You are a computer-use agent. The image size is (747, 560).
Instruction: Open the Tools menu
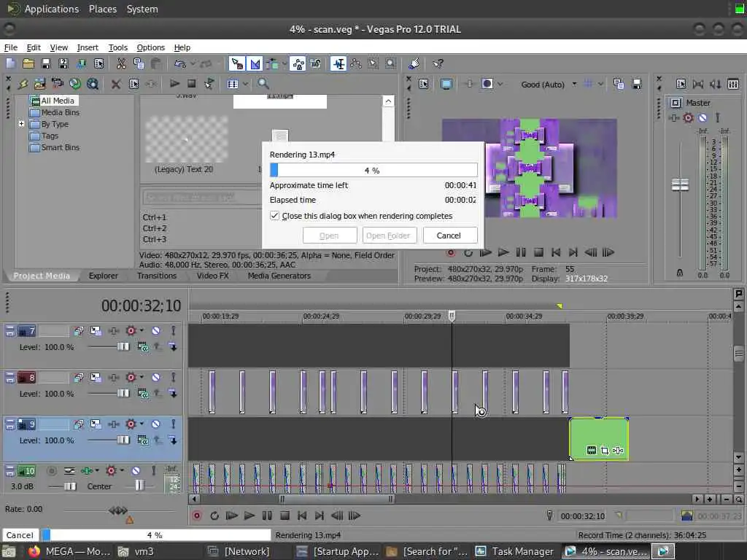pyautogui.click(x=117, y=47)
